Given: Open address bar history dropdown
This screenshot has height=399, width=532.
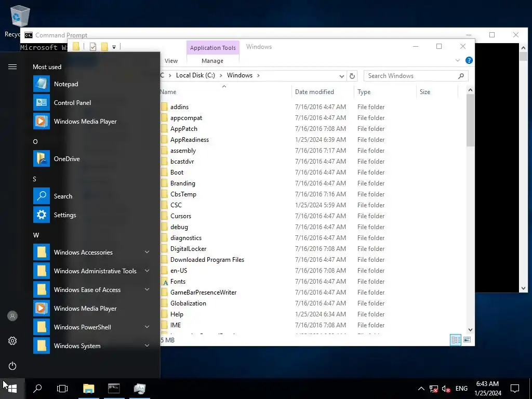Looking at the screenshot, I should [342, 76].
